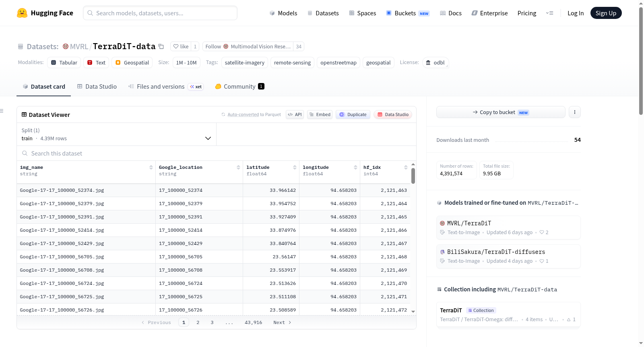Go to Datasets in top navigation
The width and height of the screenshot is (644, 347).
click(323, 13)
